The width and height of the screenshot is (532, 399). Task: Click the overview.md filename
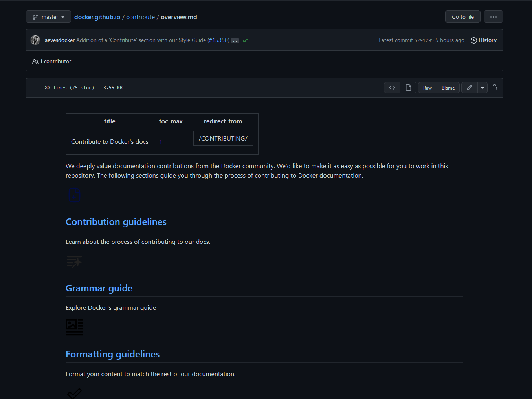(x=179, y=17)
